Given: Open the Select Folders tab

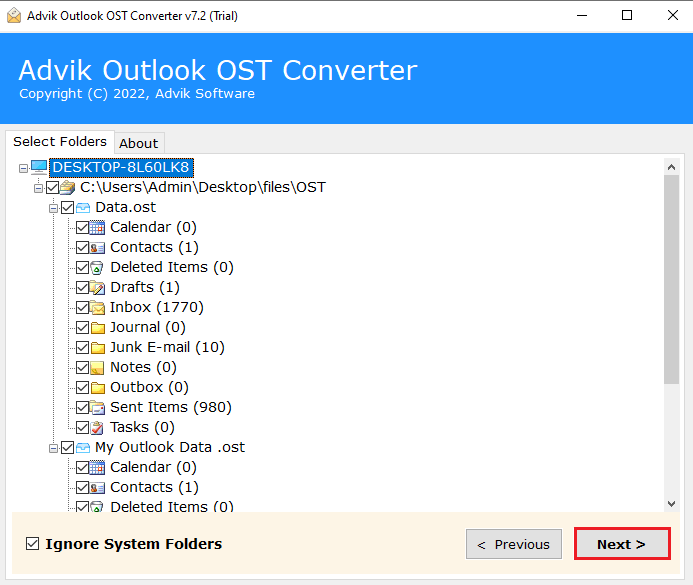Looking at the screenshot, I should pos(60,141).
